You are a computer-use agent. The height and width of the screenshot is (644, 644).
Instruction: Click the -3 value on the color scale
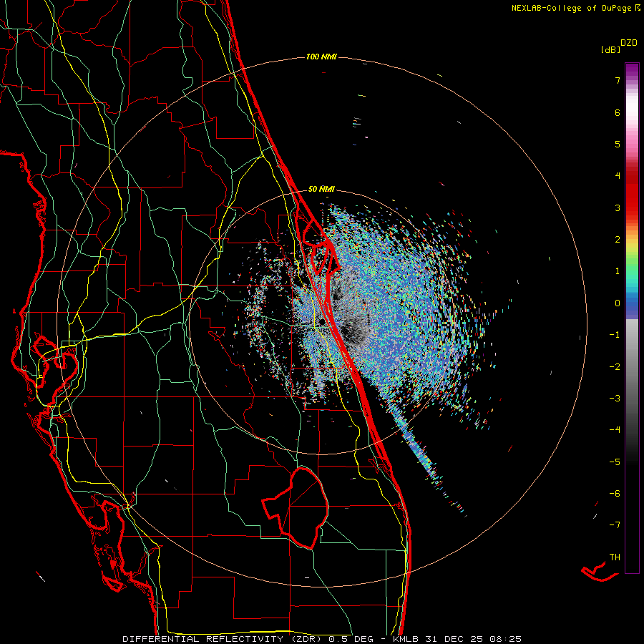[x=615, y=399]
